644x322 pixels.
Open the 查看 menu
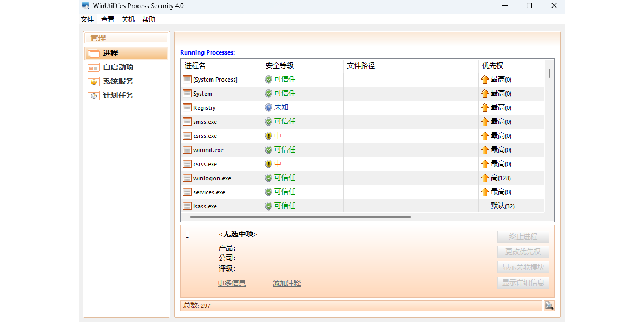[107, 19]
